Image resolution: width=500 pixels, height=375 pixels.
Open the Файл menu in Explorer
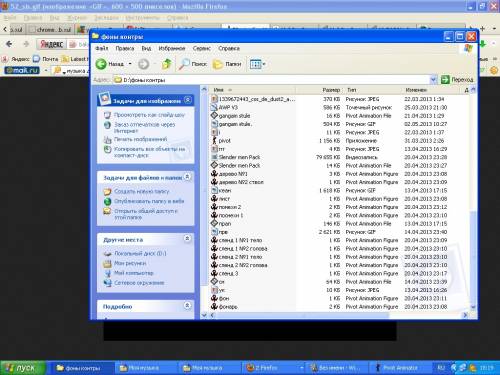102,48
